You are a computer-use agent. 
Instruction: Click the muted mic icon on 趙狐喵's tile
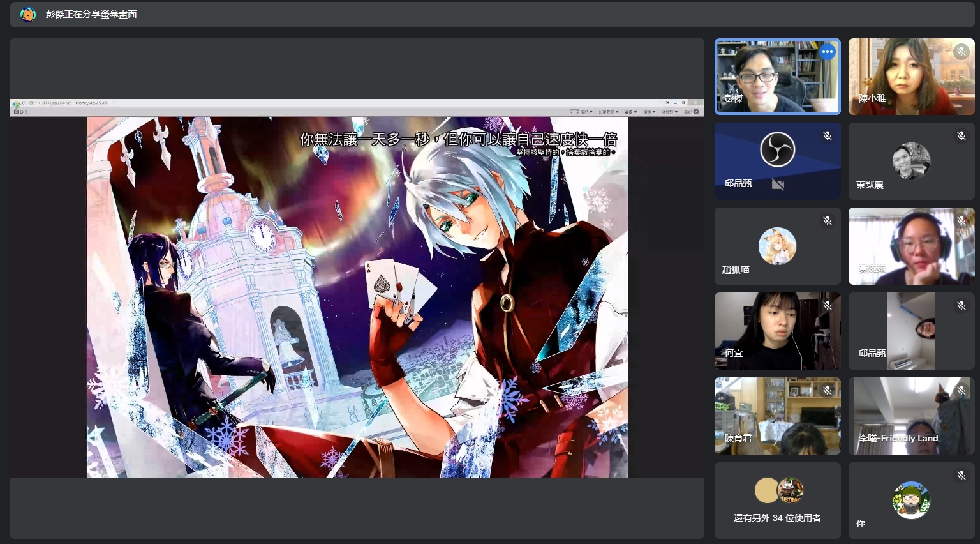point(828,221)
